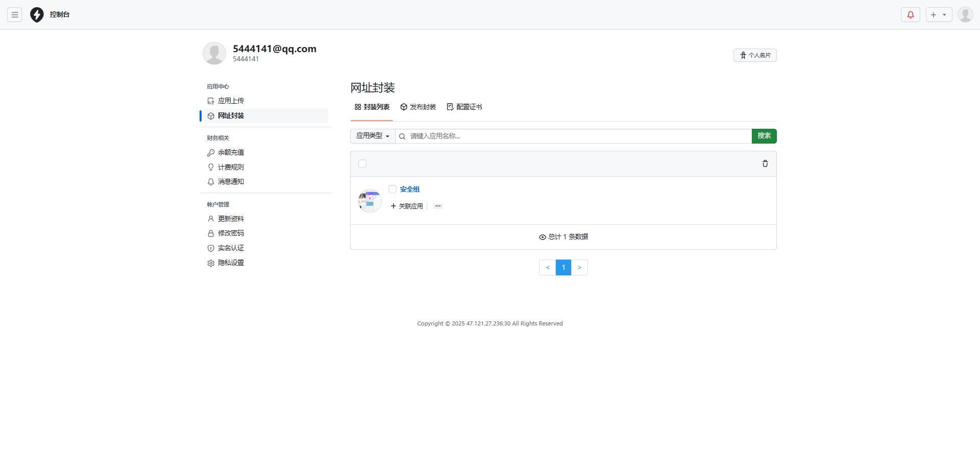This screenshot has width=980, height=467.
Task: Open the 安全组 link
Action: coord(410,190)
